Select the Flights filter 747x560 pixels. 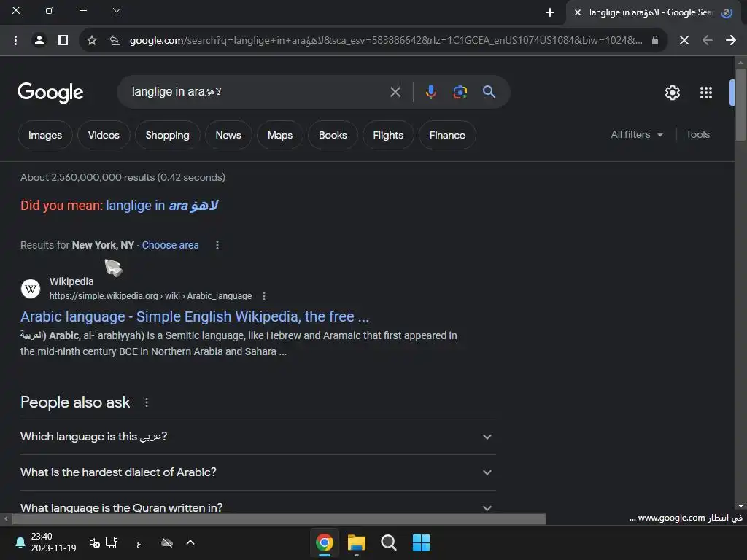click(388, 135)
